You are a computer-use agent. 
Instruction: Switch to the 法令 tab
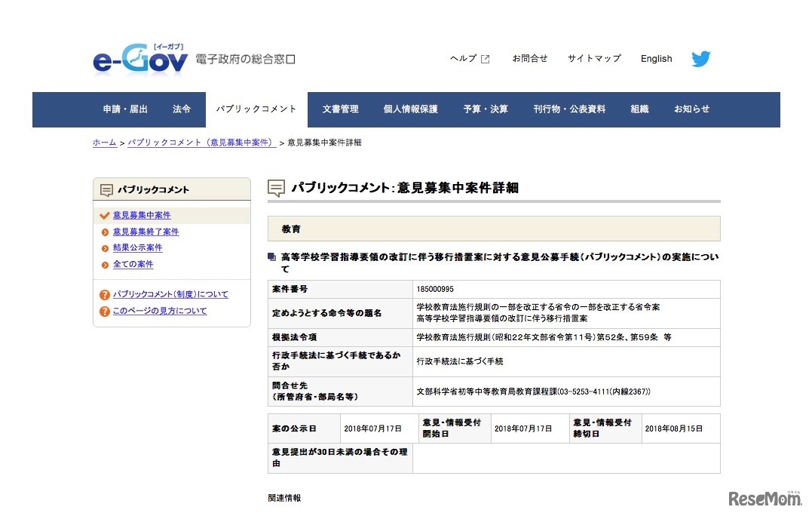[182, 109]
